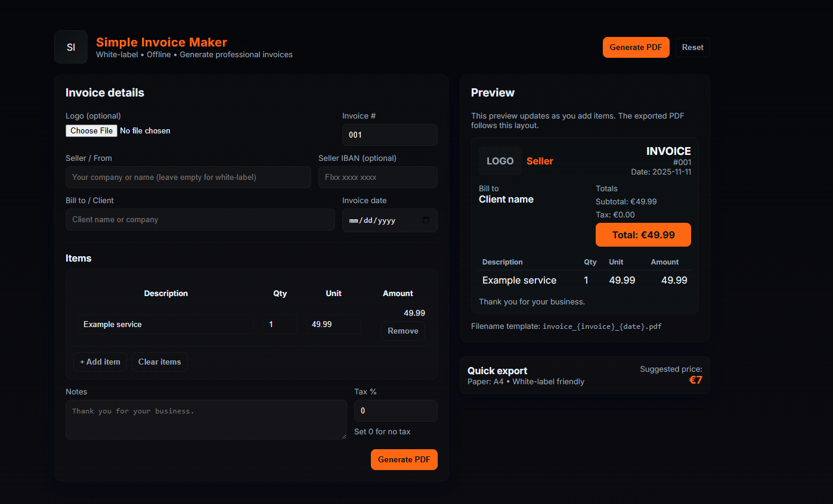Select the Tax % field set to 0
The width and height of the screenshot is (833, 504).
[395, 410]
